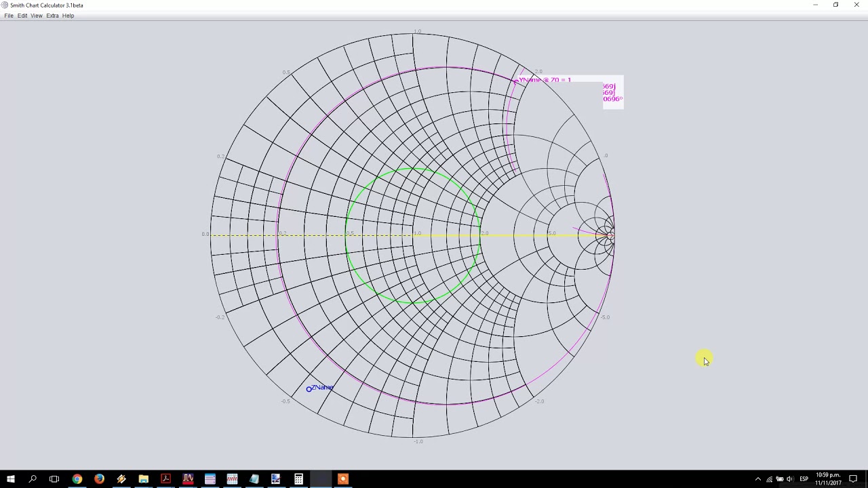Open Calculator from the taskbar

pos(298,479)
